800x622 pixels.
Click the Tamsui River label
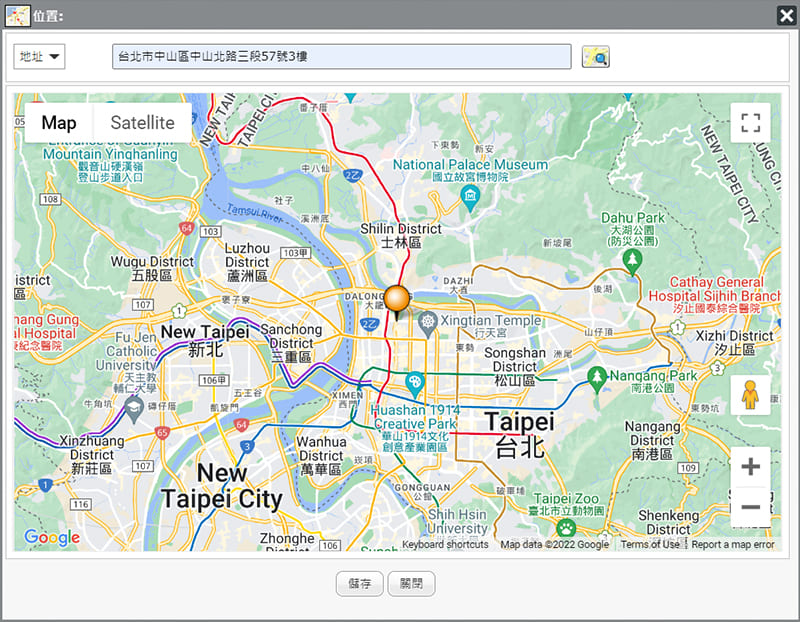click(255, 213)
